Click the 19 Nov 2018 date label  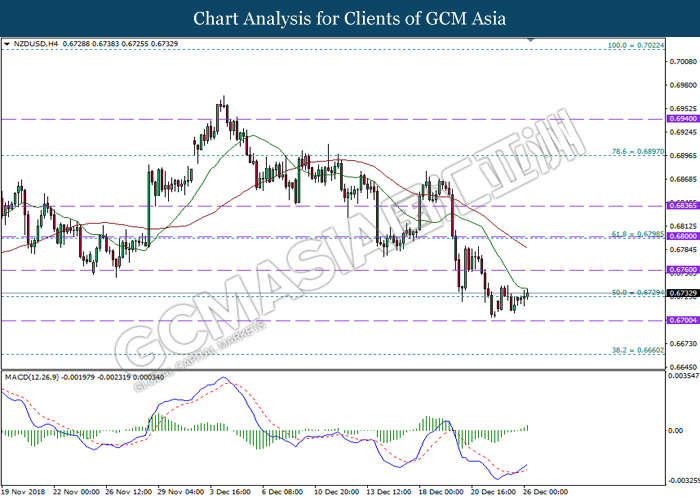(23, 492)
